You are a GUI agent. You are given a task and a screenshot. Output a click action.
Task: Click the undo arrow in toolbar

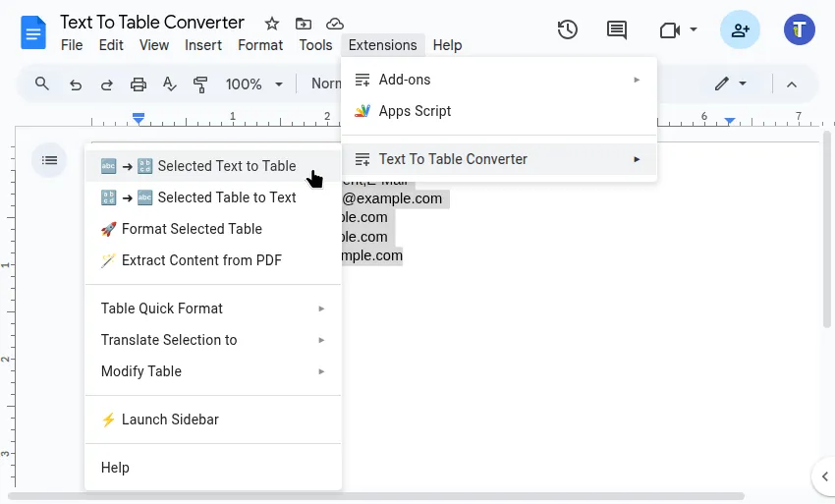coord(75,84)
